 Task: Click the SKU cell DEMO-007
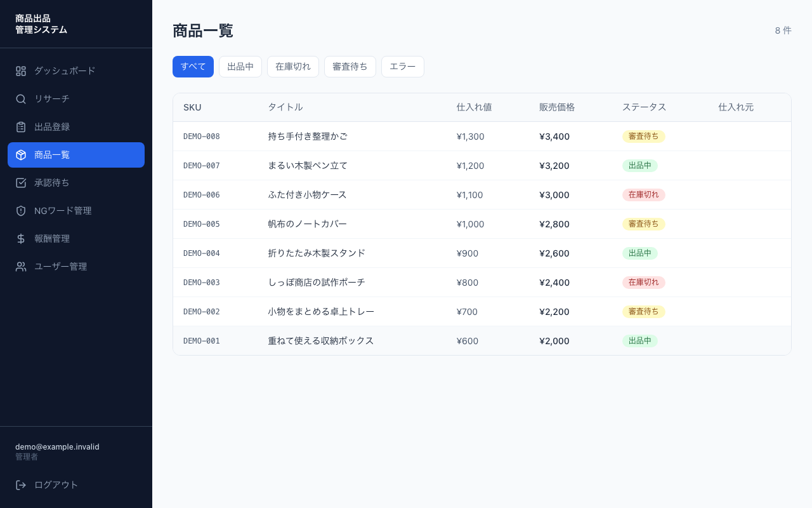[x=202, y=166]
